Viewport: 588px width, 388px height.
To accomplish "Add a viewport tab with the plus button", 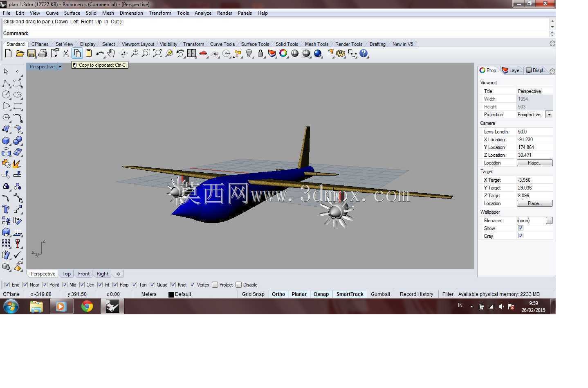I will [118, 274].
